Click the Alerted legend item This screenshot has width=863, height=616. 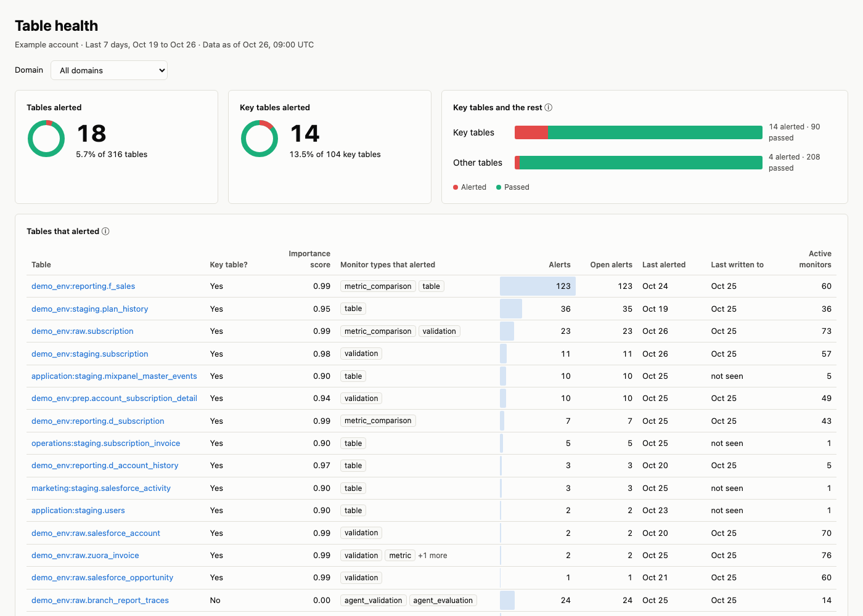click(x=470, y=187)
